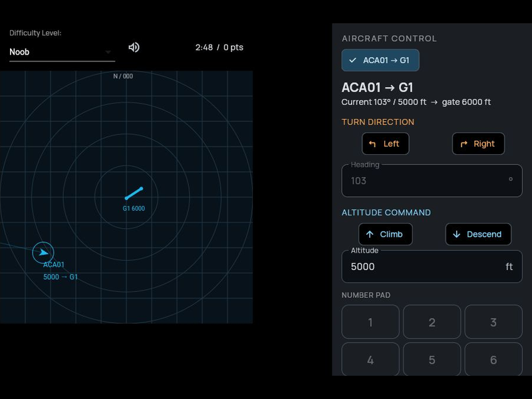Screen dimensions: 532x399
Task: Tap number pad key 3
Action: click(493, 322)
